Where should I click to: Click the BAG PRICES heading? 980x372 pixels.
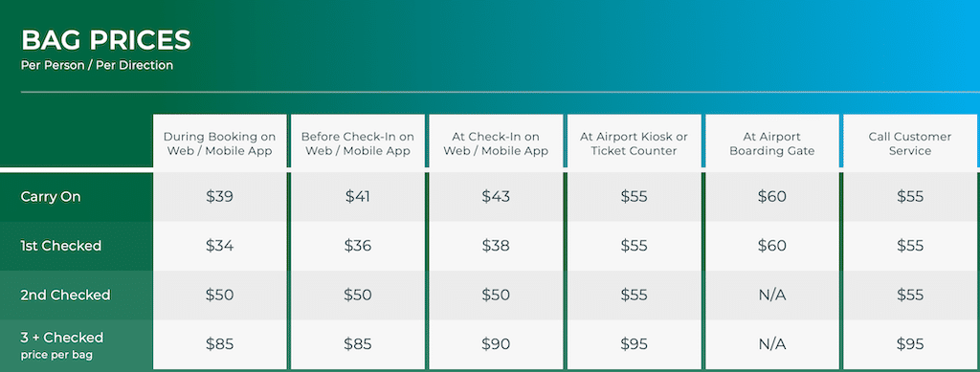(x=106, y=40)
